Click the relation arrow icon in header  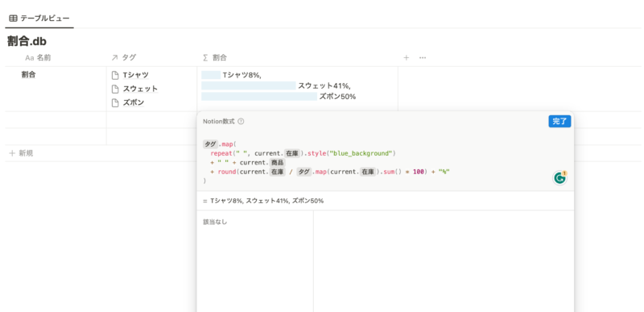(114, 58)
